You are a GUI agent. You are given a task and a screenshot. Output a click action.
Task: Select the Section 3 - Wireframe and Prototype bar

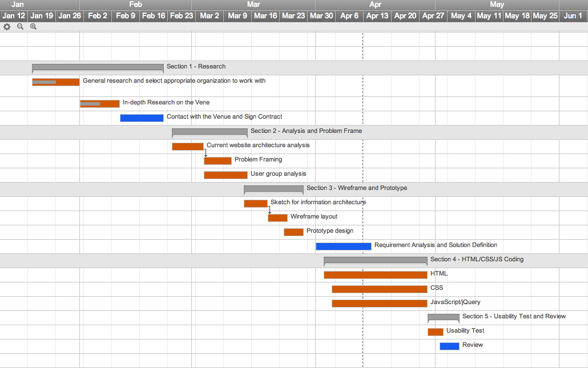(x=273, y=189)
